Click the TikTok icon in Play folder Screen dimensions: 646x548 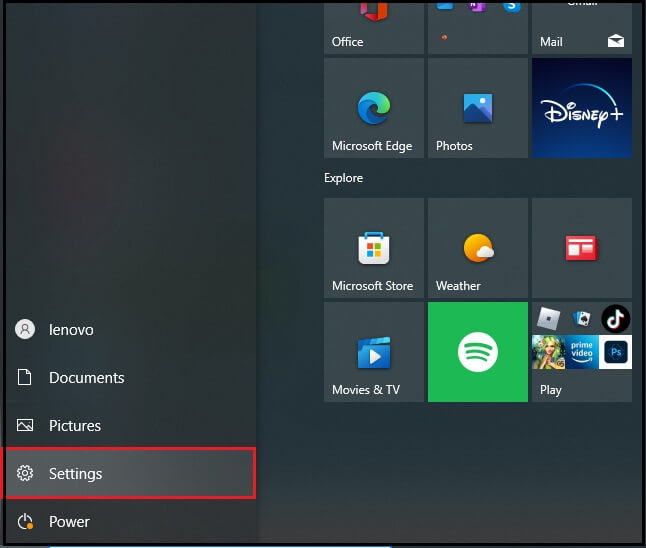(x=616, y=318)
